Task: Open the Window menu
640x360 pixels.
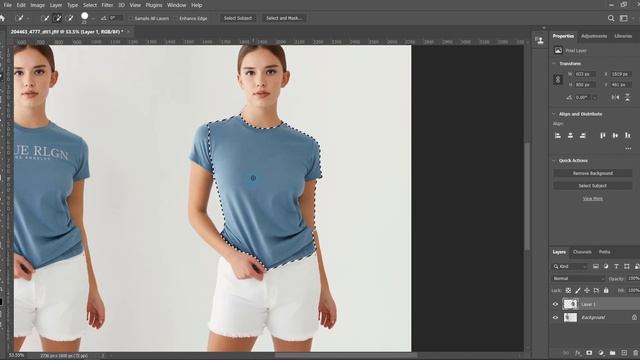Action: coord(176,5)
